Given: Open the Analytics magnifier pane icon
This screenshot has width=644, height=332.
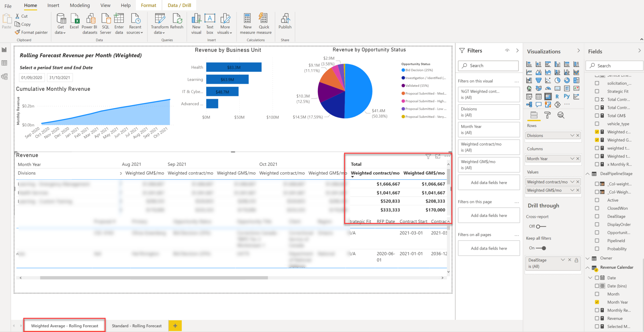Looking at the screenshot, I should (x=561, y=115).
